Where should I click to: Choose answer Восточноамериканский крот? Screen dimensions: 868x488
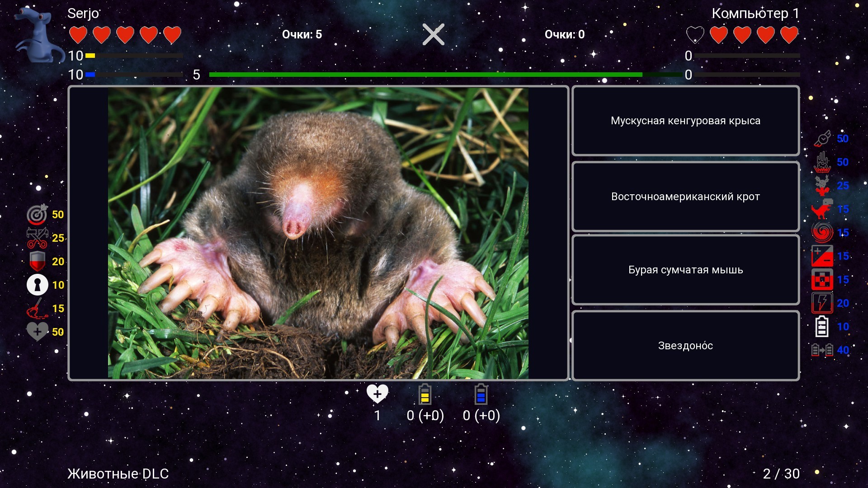coord(685,197)
